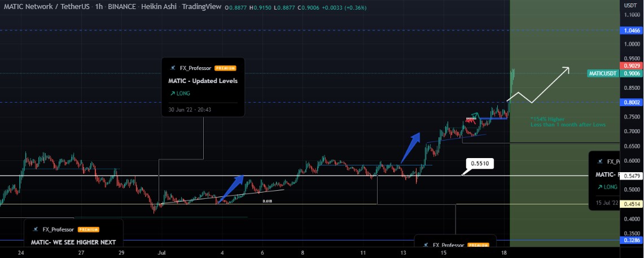Select the 0.5510 price callout label

(479, 164)
